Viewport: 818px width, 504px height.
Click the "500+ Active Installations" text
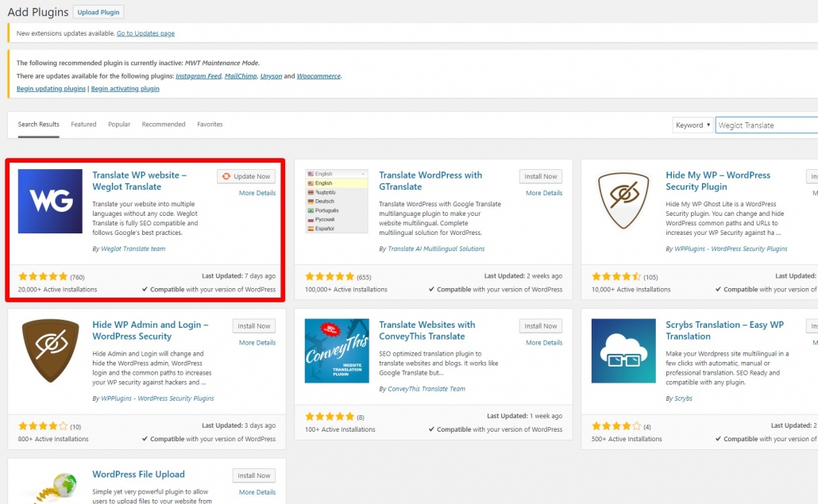pyautogui.click(x=627, y=440)
